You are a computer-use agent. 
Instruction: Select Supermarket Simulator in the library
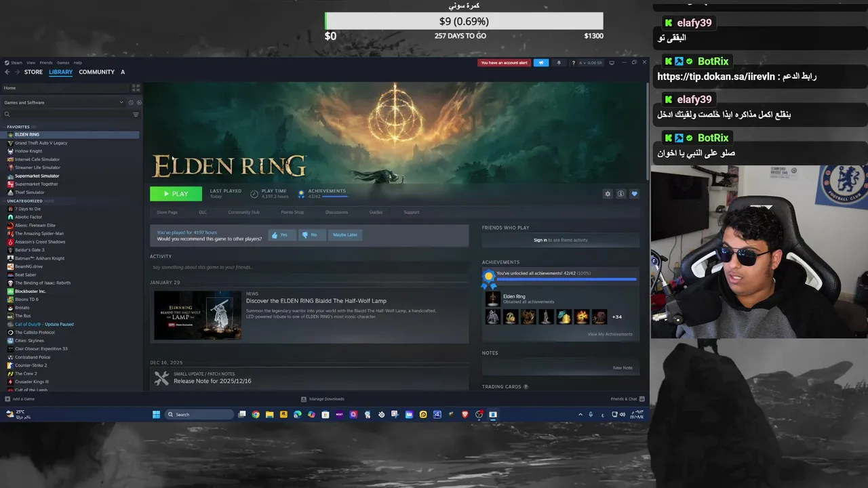(x=37, y=176)
